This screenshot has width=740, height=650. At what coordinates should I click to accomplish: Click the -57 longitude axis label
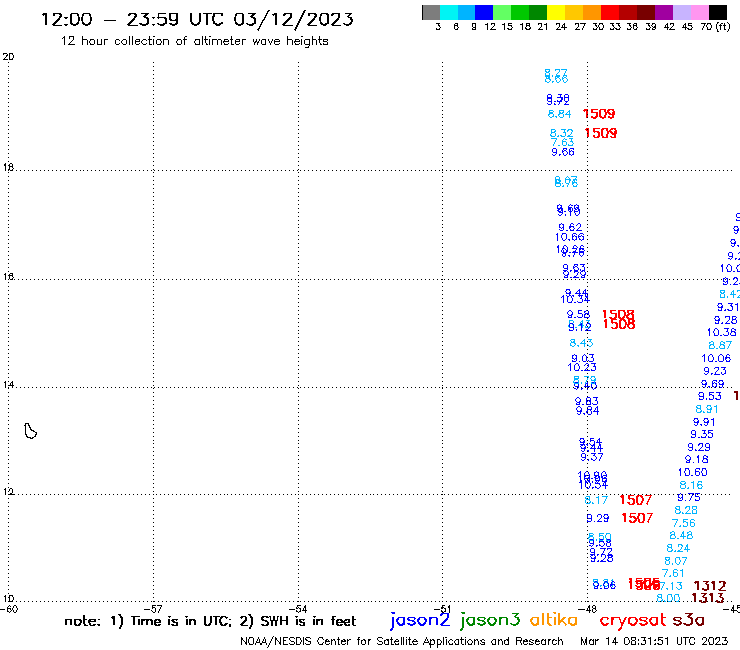pos(154,609)
